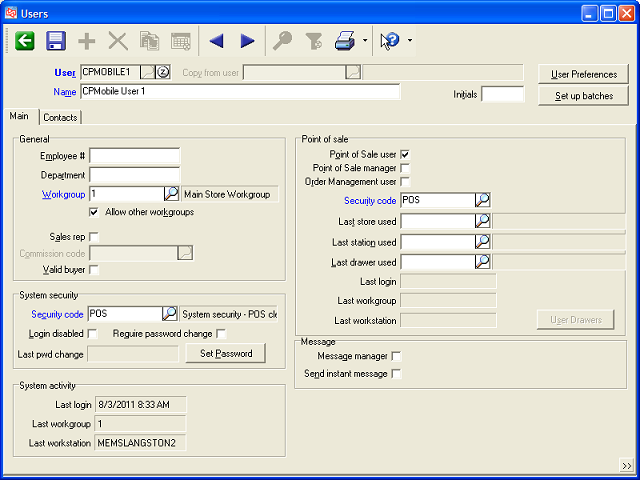640x480 pixels.
Task: Uncheck the Point of Sale user checkbox
Action: 405,155
